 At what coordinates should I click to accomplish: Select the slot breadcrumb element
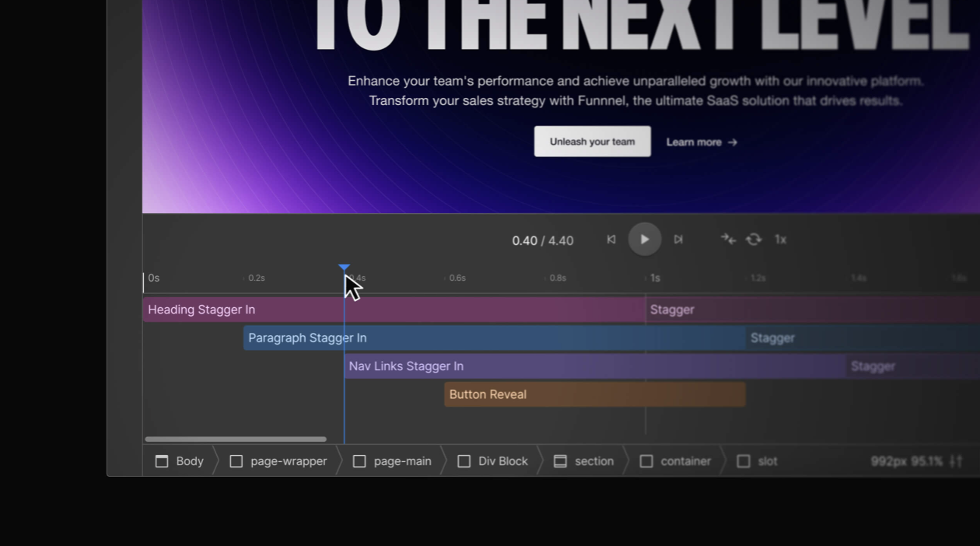click(x=757, y=461)
